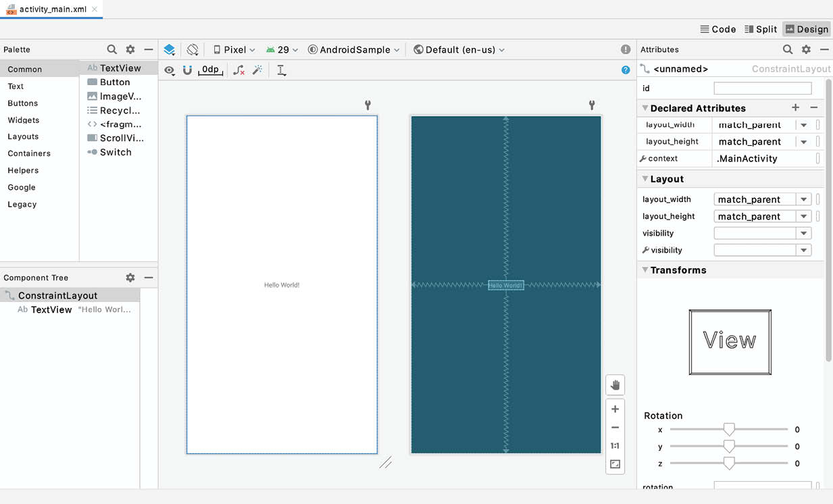This screenshot has height=504, width=833.
Task: Select Switch in the palette list
Action: [x=118, y=152]
